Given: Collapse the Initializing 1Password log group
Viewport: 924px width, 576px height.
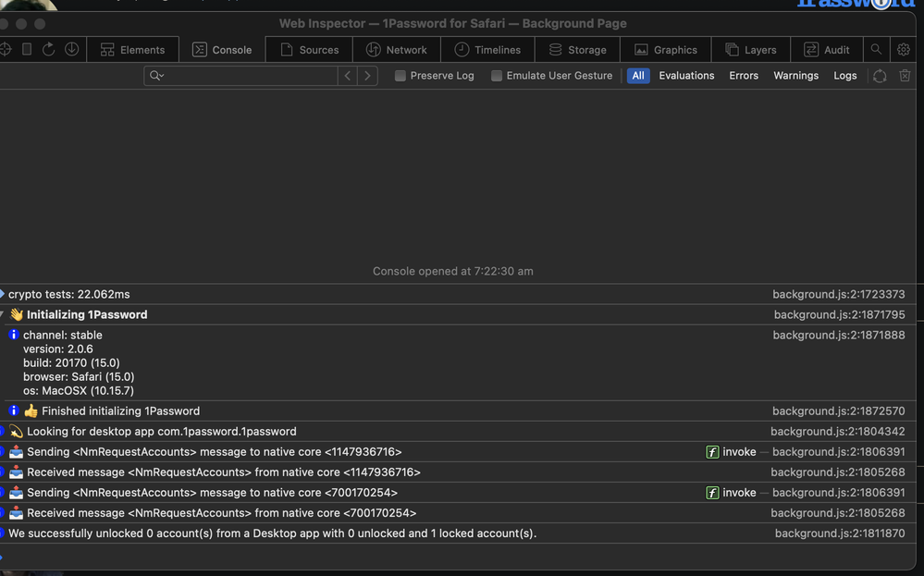Looking at the screenshot, I should [3, 315].
